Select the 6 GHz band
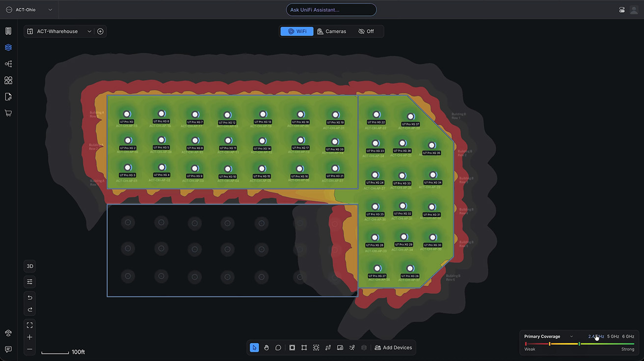This screenshot has width=644, height=361. (628, 336)
